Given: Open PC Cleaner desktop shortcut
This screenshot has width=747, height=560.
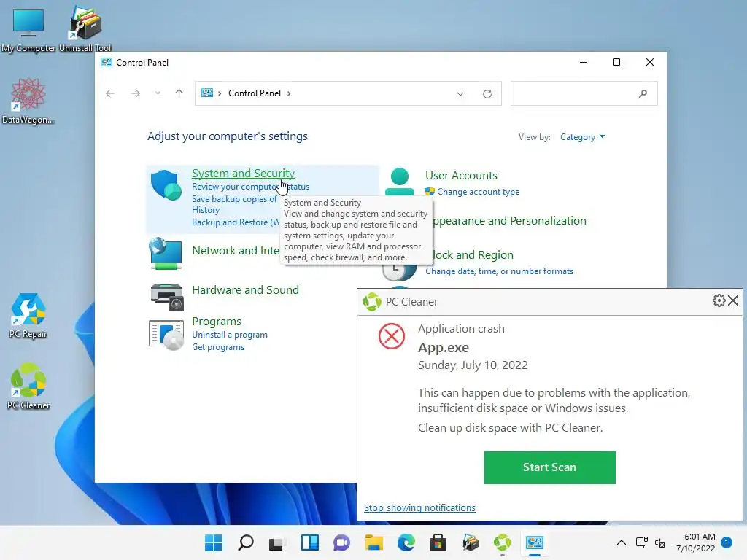Looking at the screenshot, I should coord(28,386).
